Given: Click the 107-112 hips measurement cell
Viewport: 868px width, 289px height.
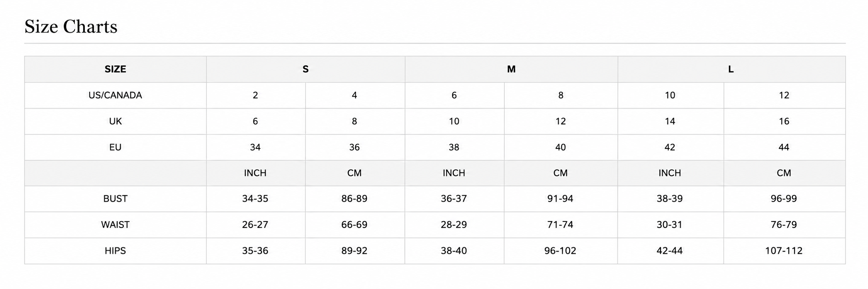Looking at the screenshot, I should coord(784,251).
